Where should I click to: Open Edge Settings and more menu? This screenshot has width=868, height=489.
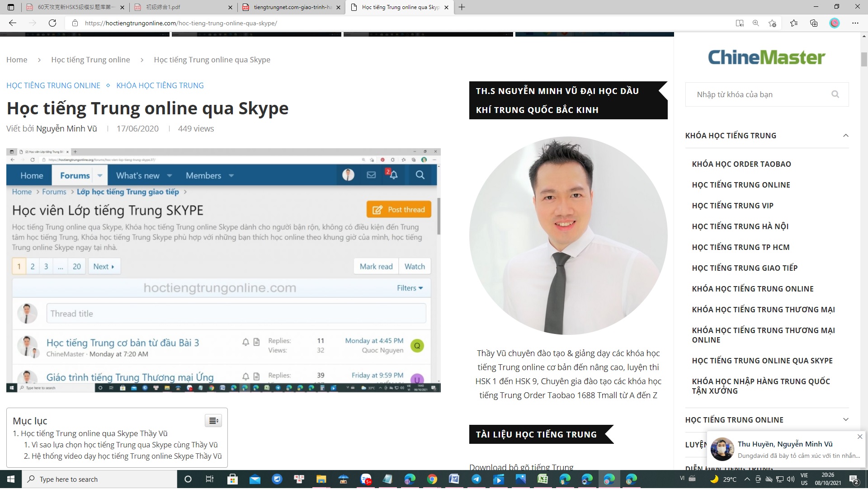[x=855, y=23]
